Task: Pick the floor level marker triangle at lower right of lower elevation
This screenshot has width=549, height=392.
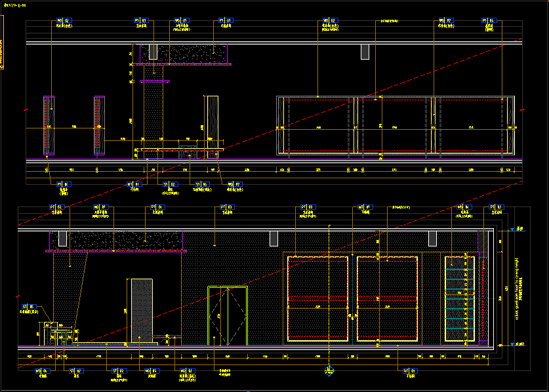Action: point(512,344)
